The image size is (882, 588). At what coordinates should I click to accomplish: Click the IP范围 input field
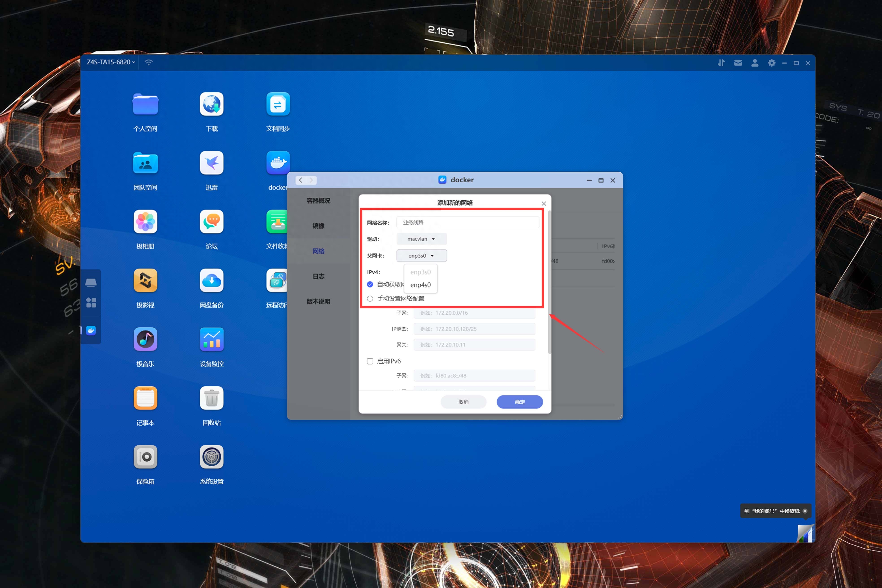pos(474,329)
